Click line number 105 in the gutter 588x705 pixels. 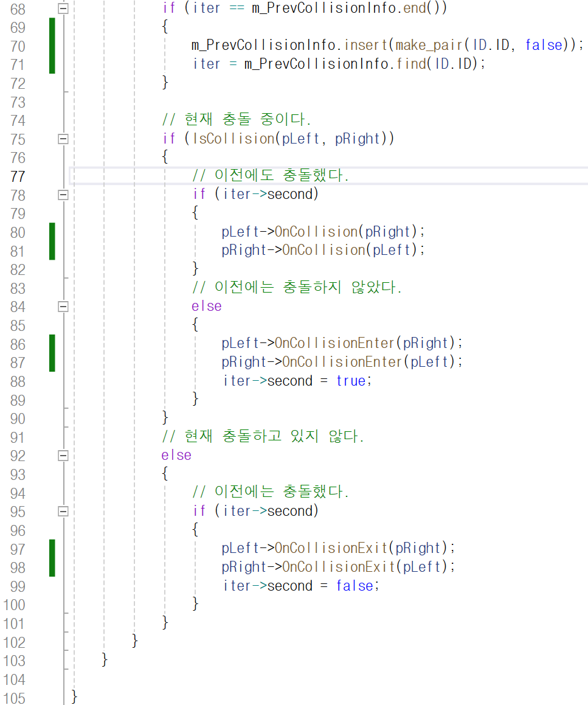(15, 698)
